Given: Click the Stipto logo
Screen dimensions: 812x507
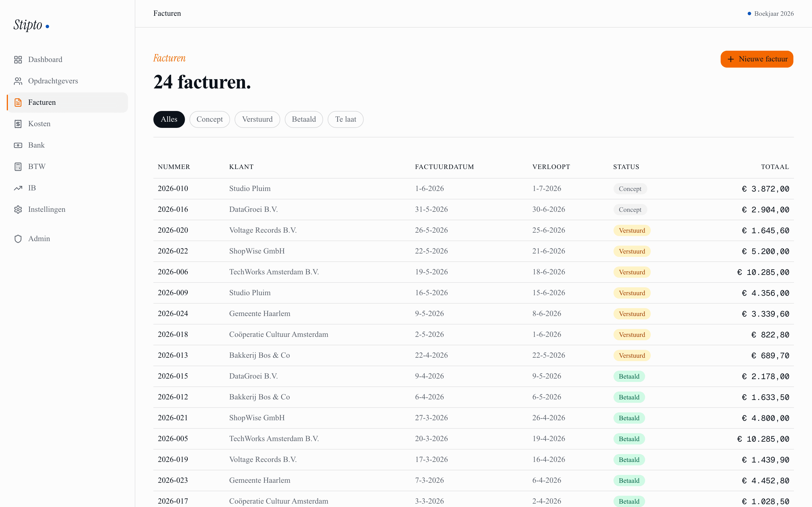Looking at the screenshot, I should click(31, 25).
